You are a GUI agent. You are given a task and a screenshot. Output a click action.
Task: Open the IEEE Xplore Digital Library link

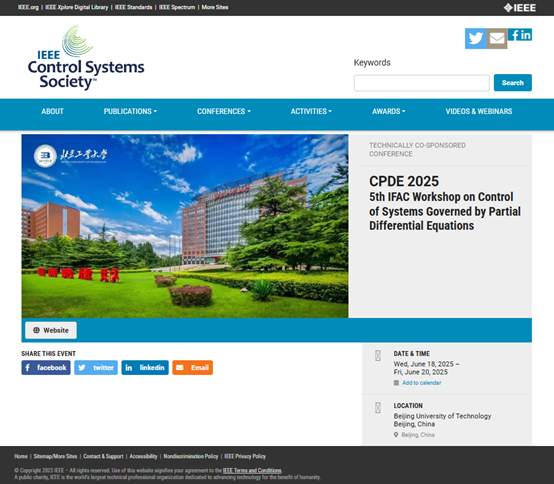click(x=77, y=7)
